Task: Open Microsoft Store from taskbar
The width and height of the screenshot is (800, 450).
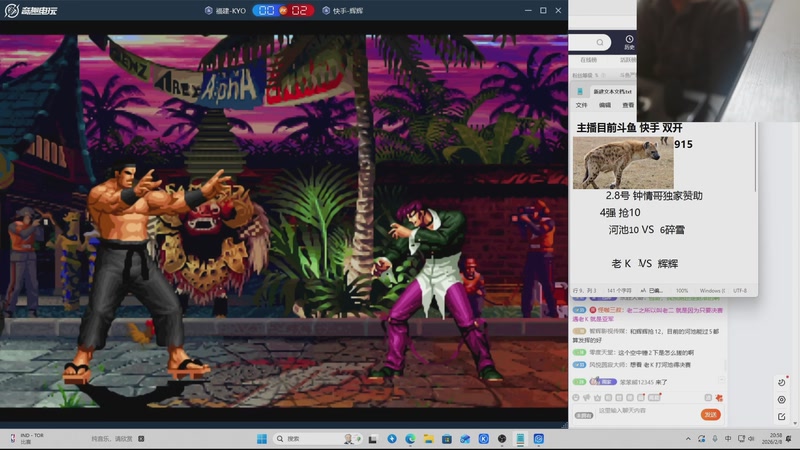Action: [x=447, y=439]
